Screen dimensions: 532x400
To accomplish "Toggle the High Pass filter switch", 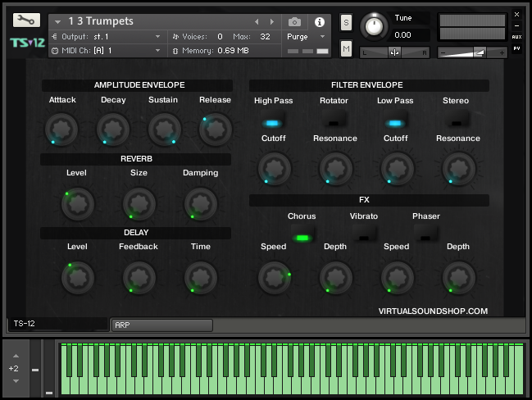I will point(271,123).
